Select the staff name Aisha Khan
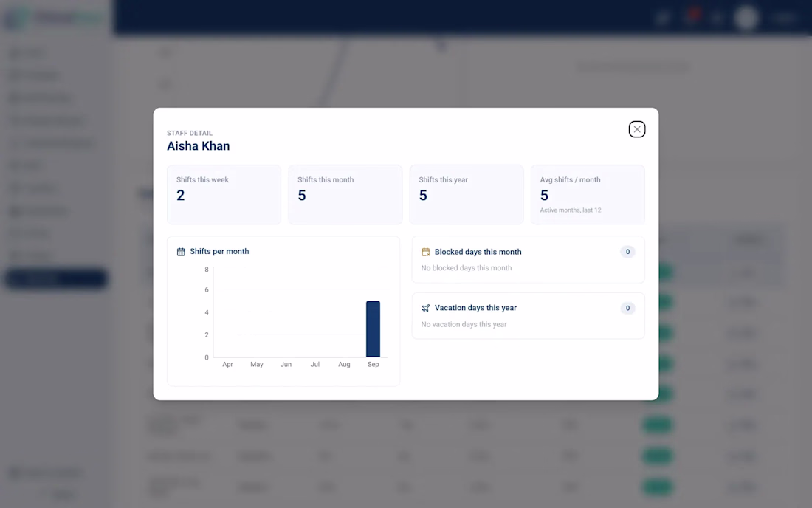The height and width of the screenshot is (508, 812). (x=199, y=146)
